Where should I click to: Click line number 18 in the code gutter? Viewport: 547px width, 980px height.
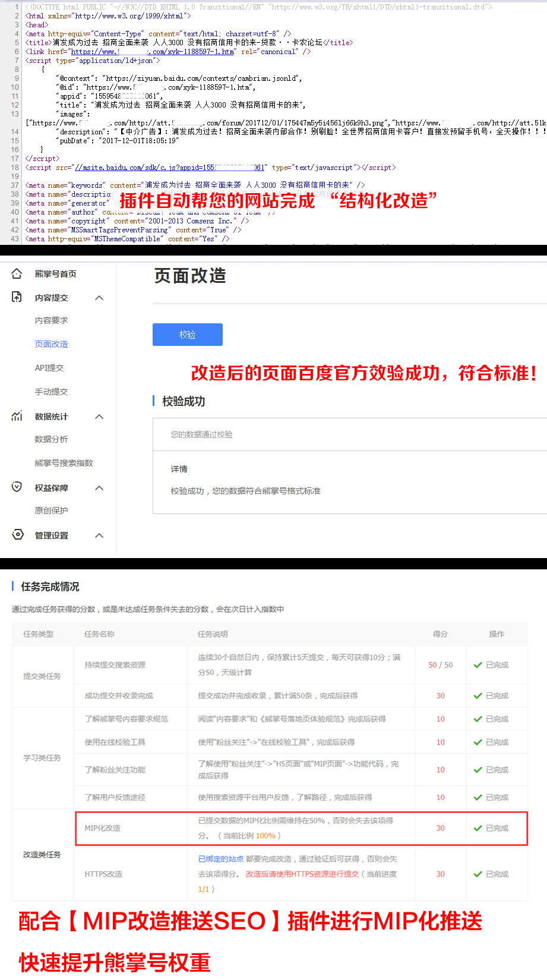[x=15, y=168]
